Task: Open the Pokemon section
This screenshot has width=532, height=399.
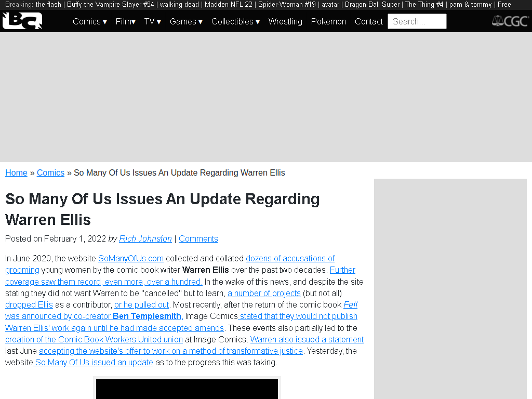Action: 328,21
